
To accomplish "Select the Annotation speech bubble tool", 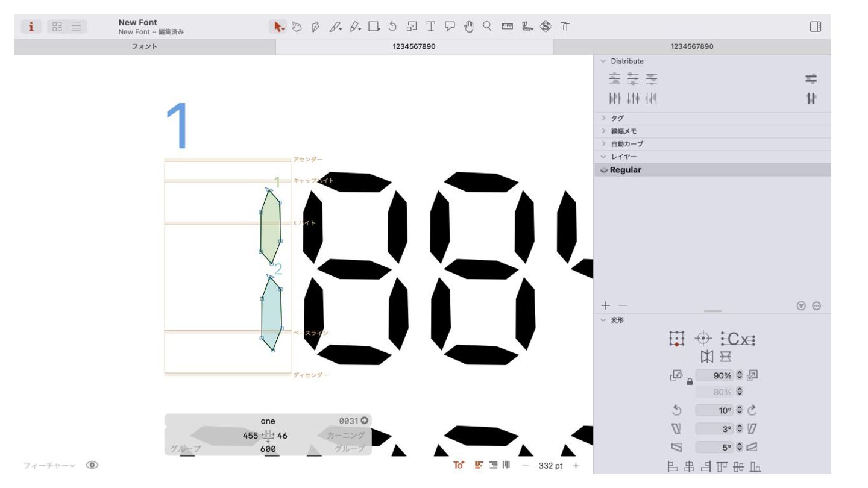I will [x=450, y=27].
